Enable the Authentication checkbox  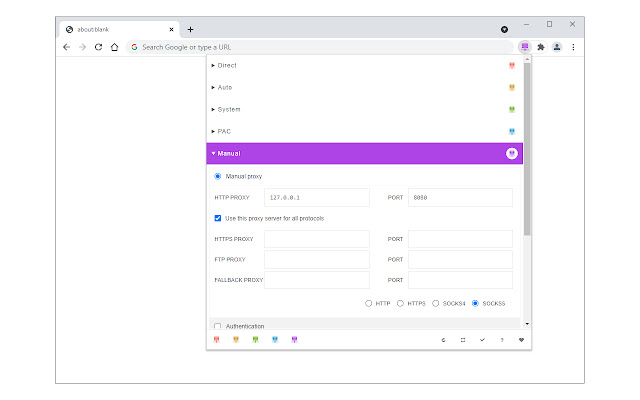coord(218,326)
